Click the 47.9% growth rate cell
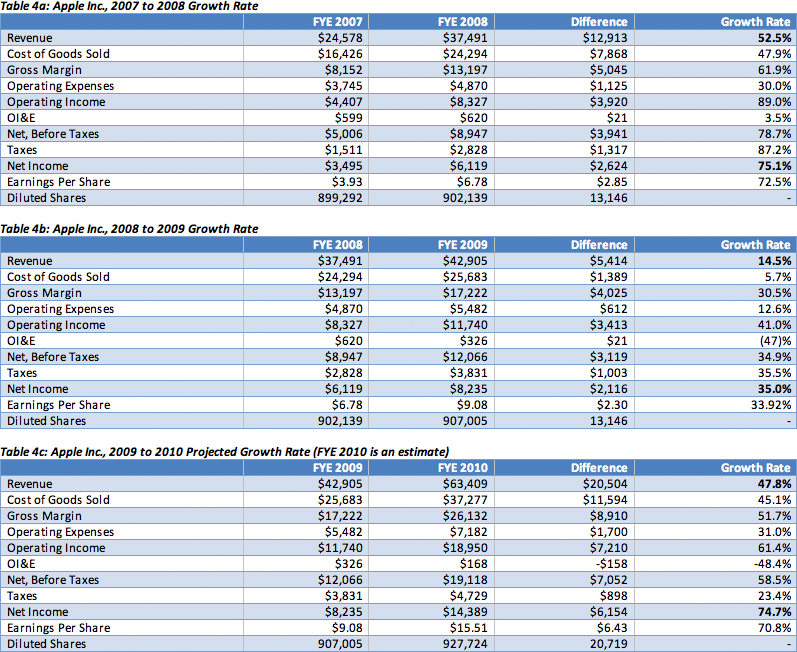Screen dimensions: 797x652 pyautogui.click(x=775, y=54)
